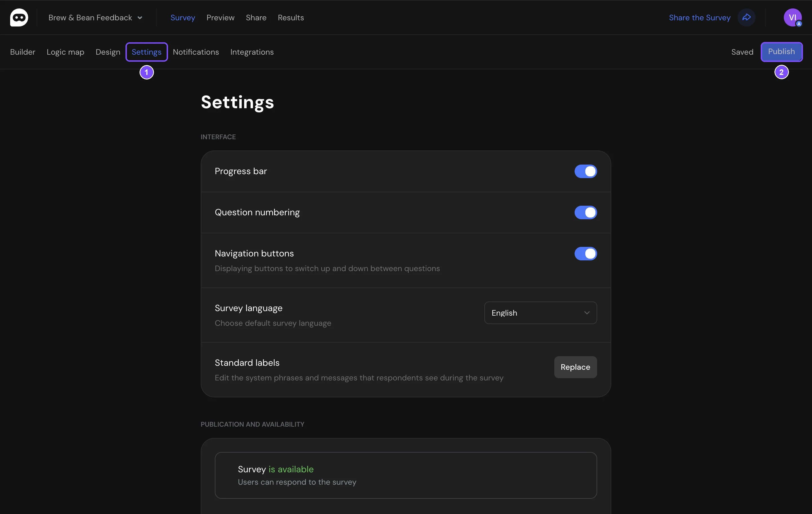
Task: Click the app logo icon
Action: click(19, 17)
